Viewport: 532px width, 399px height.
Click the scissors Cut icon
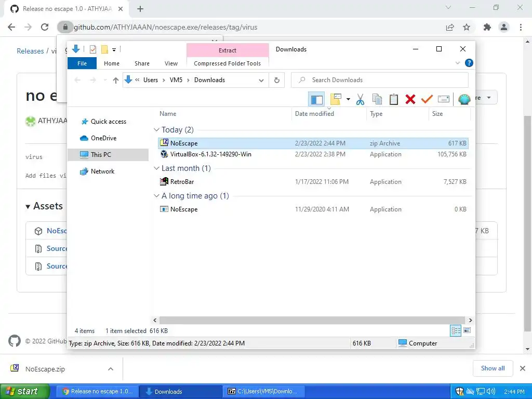tap(361, 99)
